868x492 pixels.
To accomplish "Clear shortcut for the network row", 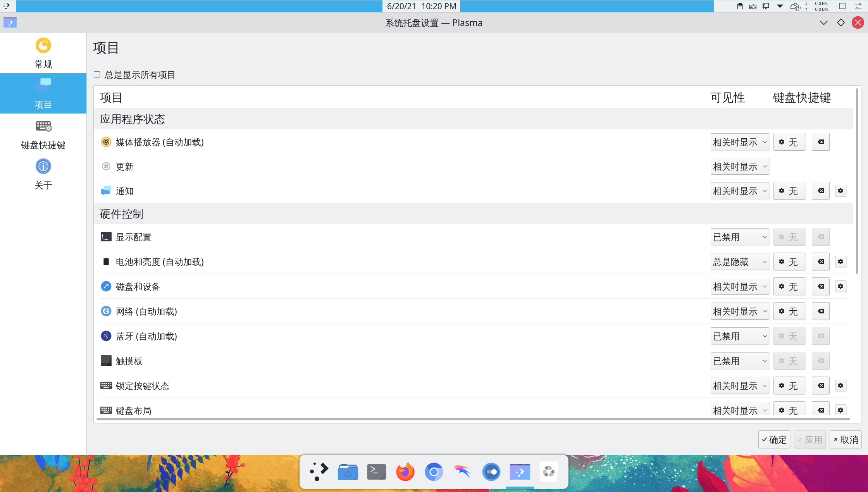I will coord(821,311).
